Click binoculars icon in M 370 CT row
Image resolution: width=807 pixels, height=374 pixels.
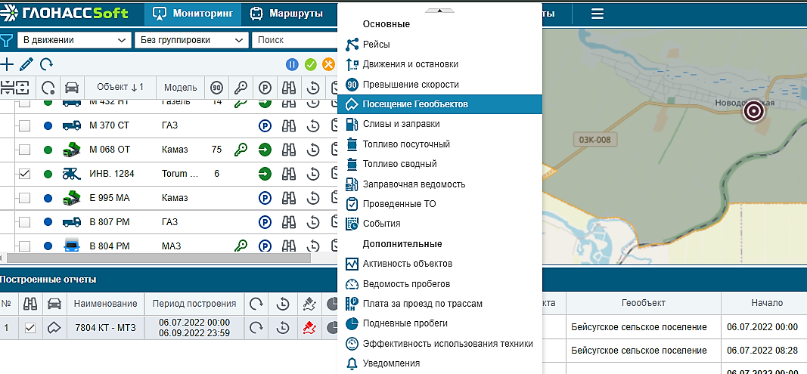point(289,126)
